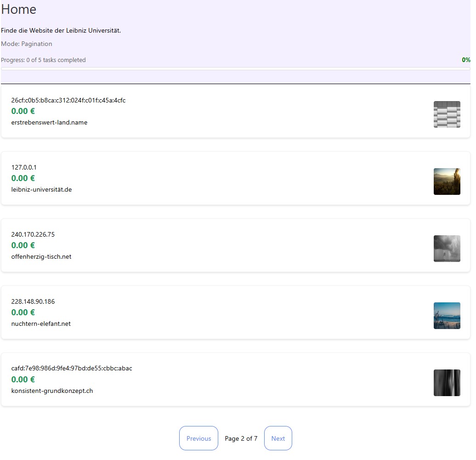Click the 'Finde die Website' task instruction
The width and height of the screenshot is (476, 460).
point(61,30)
